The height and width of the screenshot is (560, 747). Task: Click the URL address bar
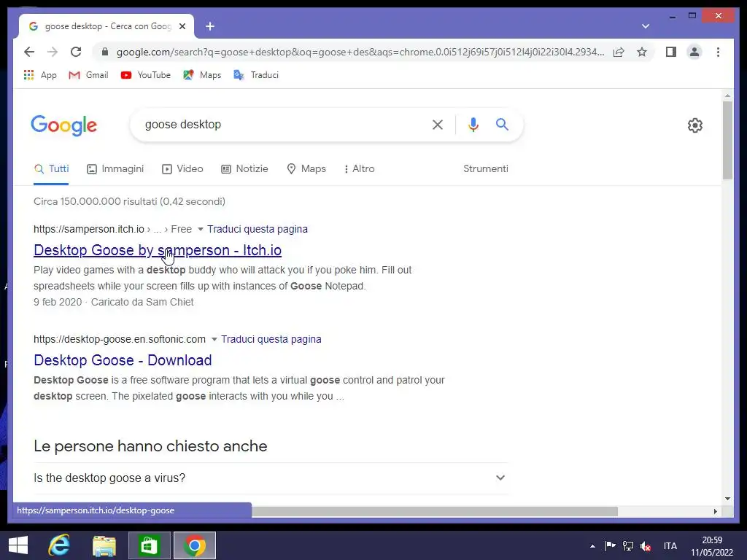360,52
